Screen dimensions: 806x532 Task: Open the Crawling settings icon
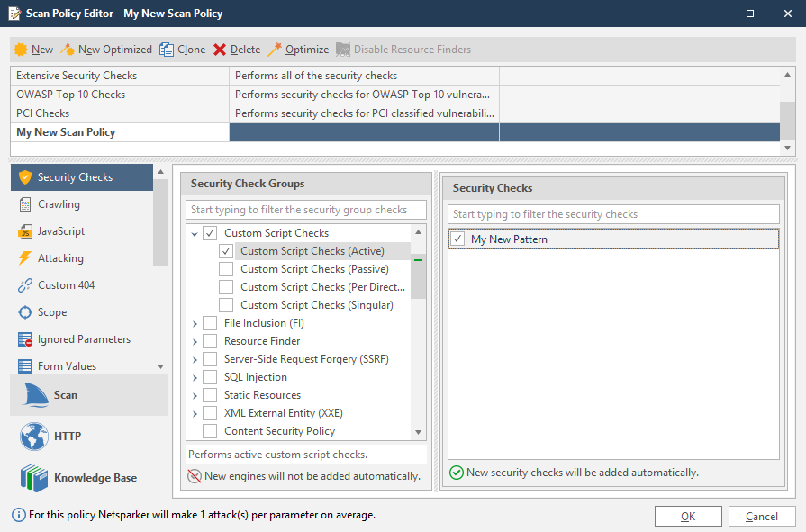point(25,204)
